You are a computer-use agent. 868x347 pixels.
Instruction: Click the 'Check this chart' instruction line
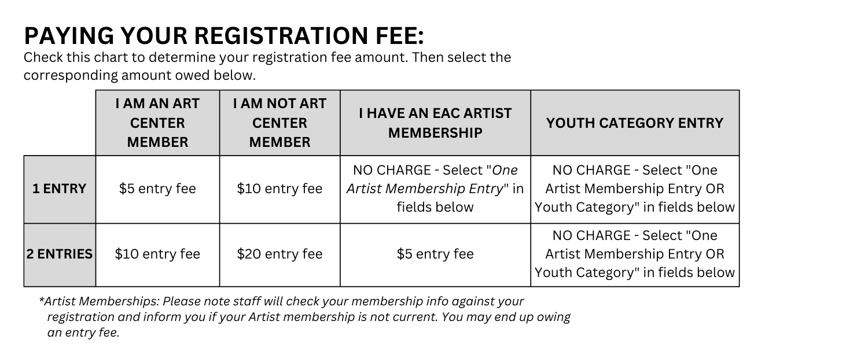point(267,58)
